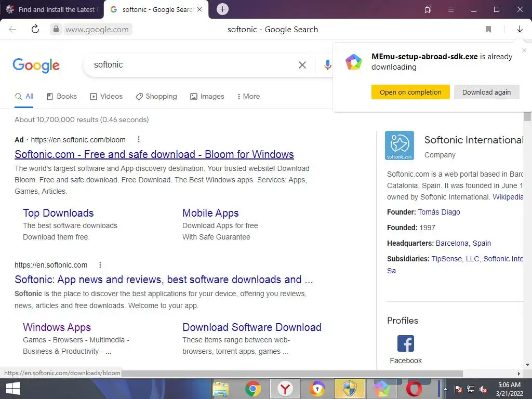Click the bookmark icon in address bar
The width and height of the screenshot is (532, 399).
coord(488,30)
